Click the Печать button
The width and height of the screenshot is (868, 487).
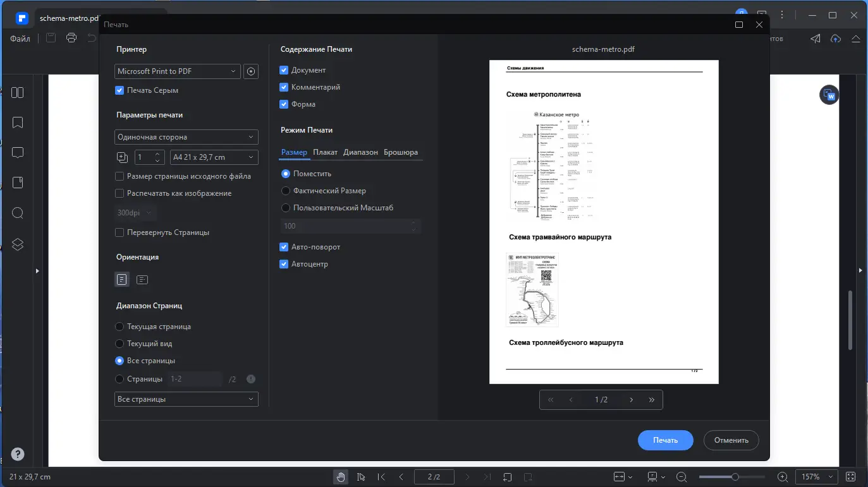click(x=666, y=440)
